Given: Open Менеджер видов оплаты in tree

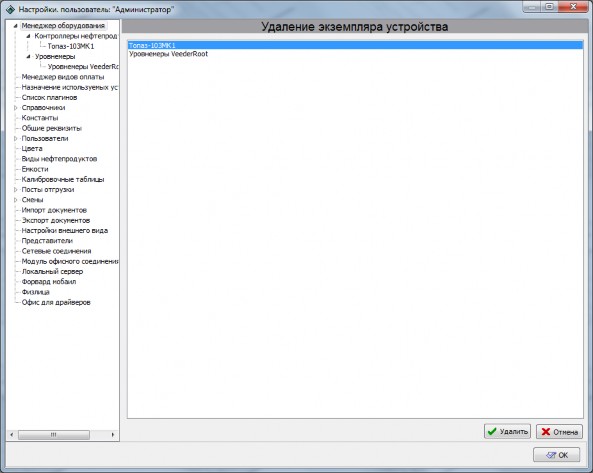Looking at the screenshot, I should (x=63, y=77).
